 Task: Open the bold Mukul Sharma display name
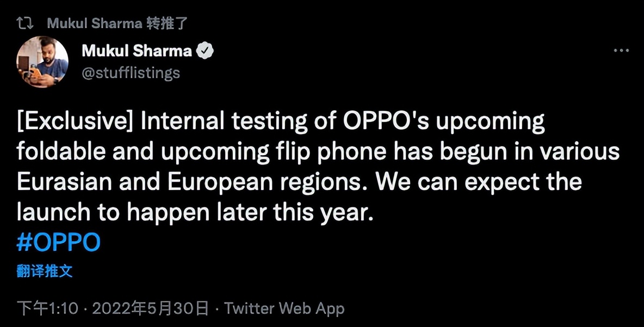pos(137,51)
